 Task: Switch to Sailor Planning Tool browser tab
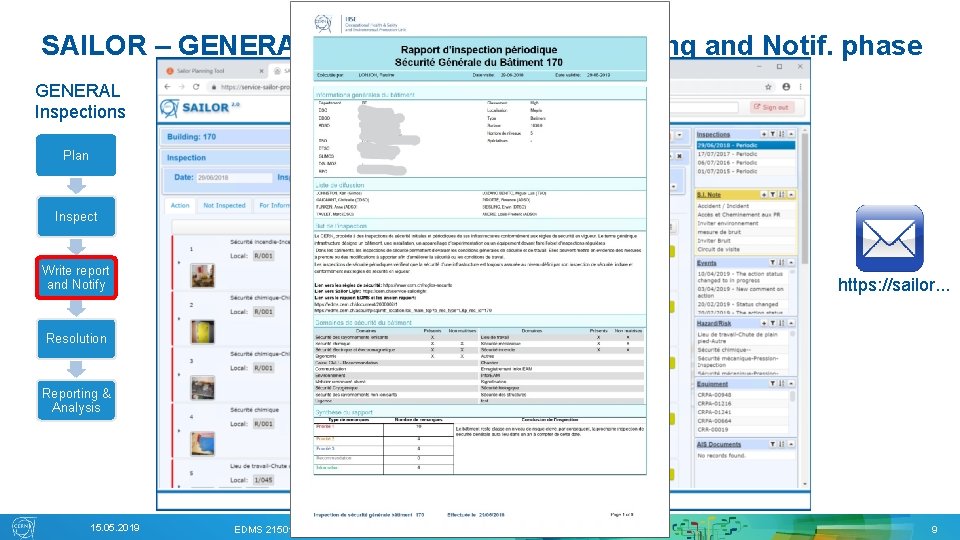click(213, 71)
